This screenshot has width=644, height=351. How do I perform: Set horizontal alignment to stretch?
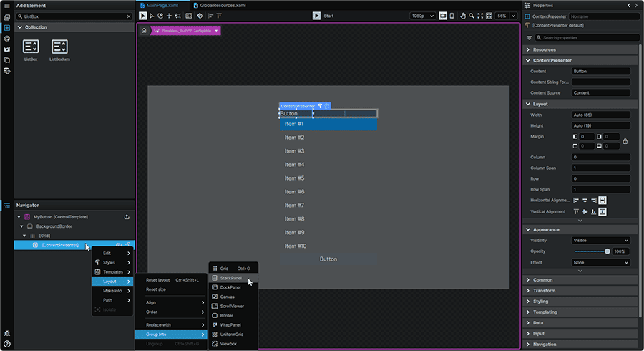click(602, 200)
